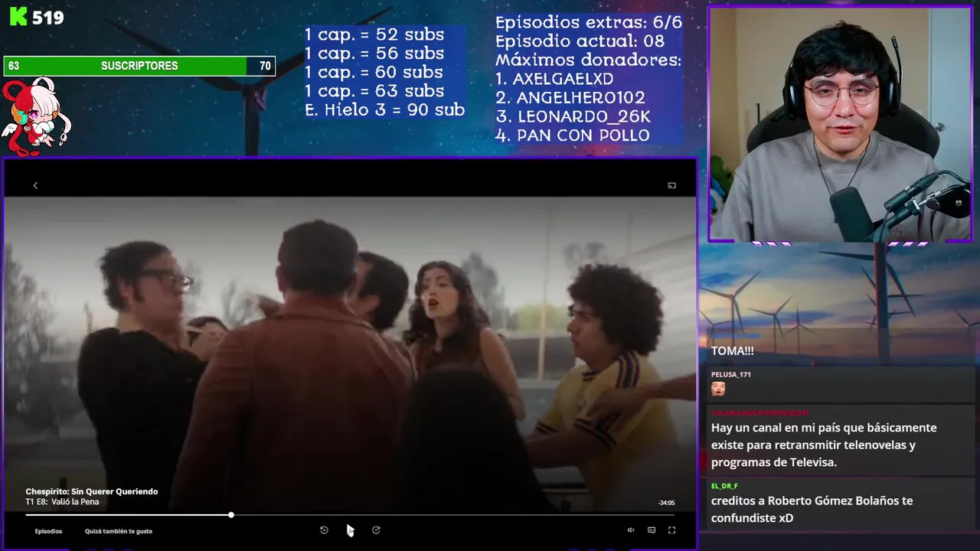The height and width of the screenshot is (551, 980).
Task: Click the video progress bar scrubber handle
Action: 230,515
